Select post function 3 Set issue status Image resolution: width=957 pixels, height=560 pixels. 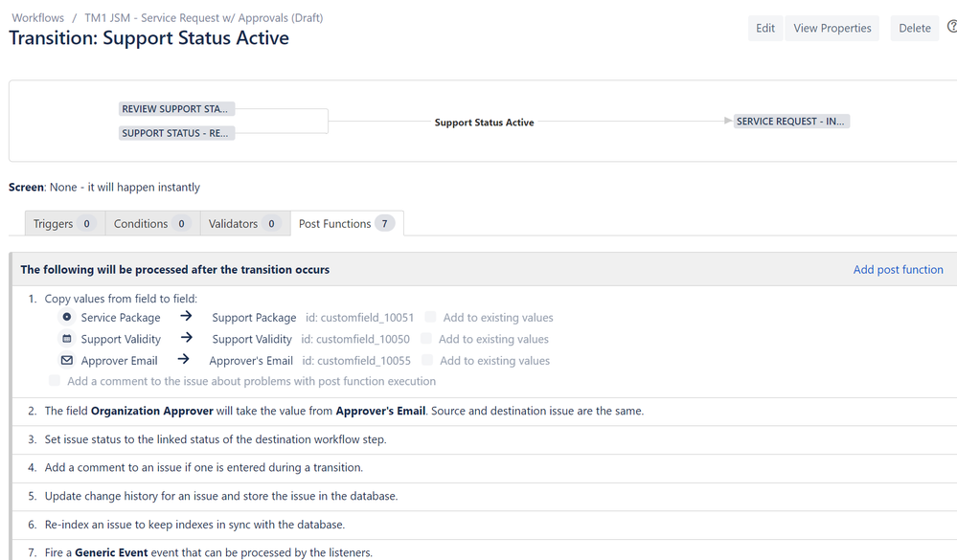tap(485, 439)
